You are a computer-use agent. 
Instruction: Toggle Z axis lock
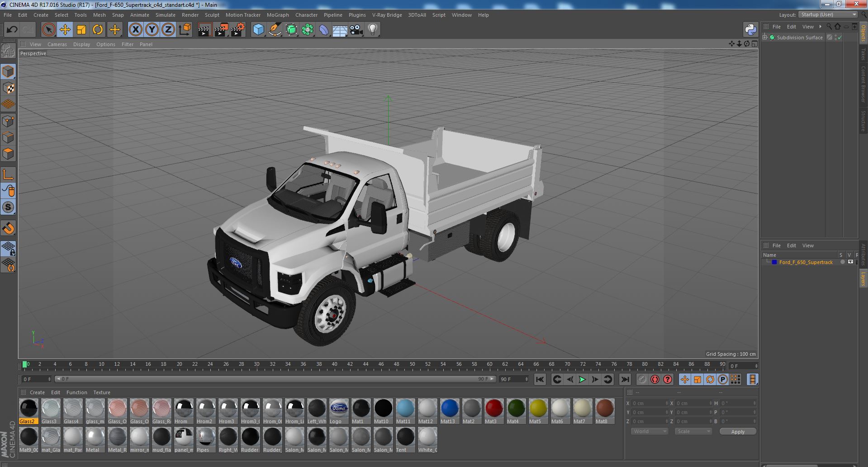point(168,30)
